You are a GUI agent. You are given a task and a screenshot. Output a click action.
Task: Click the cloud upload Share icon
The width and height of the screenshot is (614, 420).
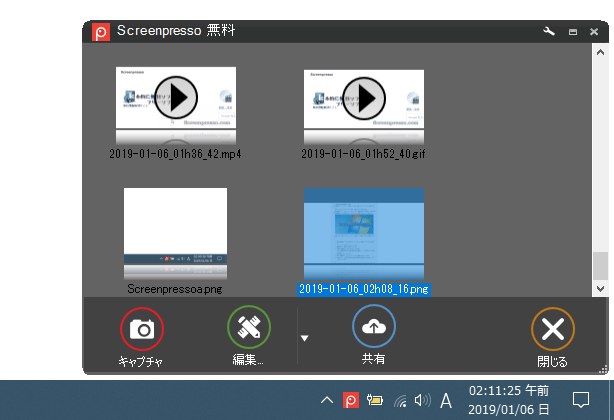click(x=374, y=326)
